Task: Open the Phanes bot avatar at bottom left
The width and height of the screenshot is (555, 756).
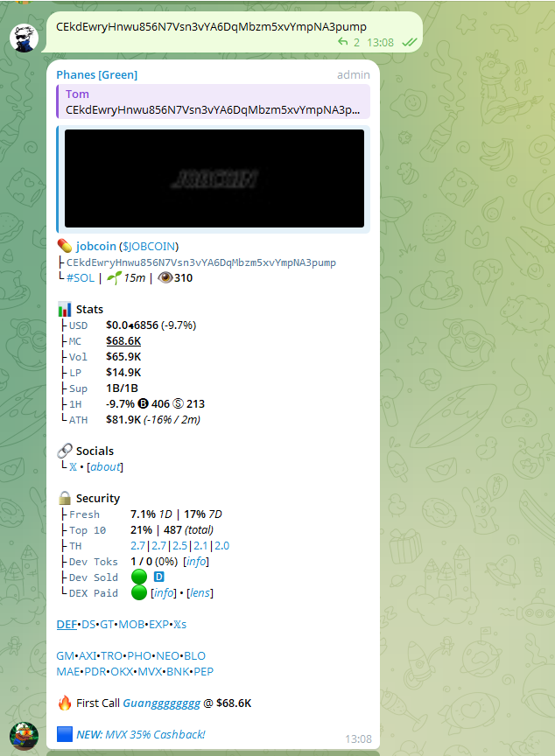Action: pos(24,736)
